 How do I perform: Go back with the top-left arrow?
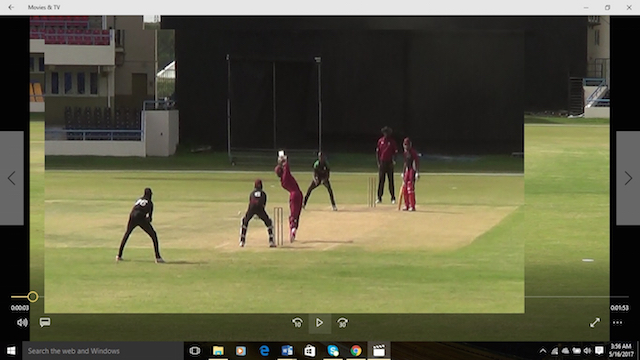tap(11, 7)
